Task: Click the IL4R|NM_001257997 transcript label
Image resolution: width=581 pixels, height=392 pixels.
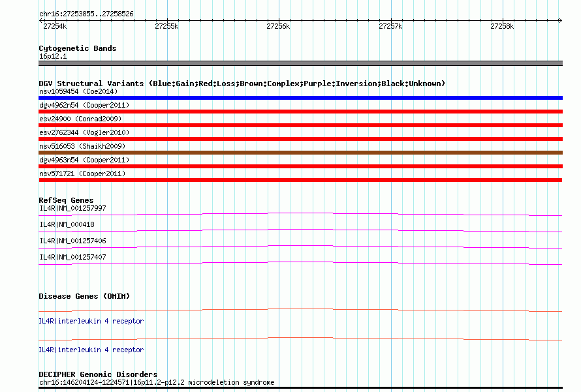Action: 72,209
